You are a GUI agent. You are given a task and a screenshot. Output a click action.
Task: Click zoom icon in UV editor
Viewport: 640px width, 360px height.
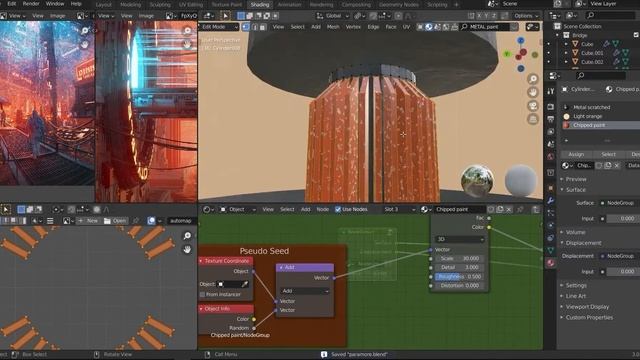pyautogui.click(x=187, y=236)
